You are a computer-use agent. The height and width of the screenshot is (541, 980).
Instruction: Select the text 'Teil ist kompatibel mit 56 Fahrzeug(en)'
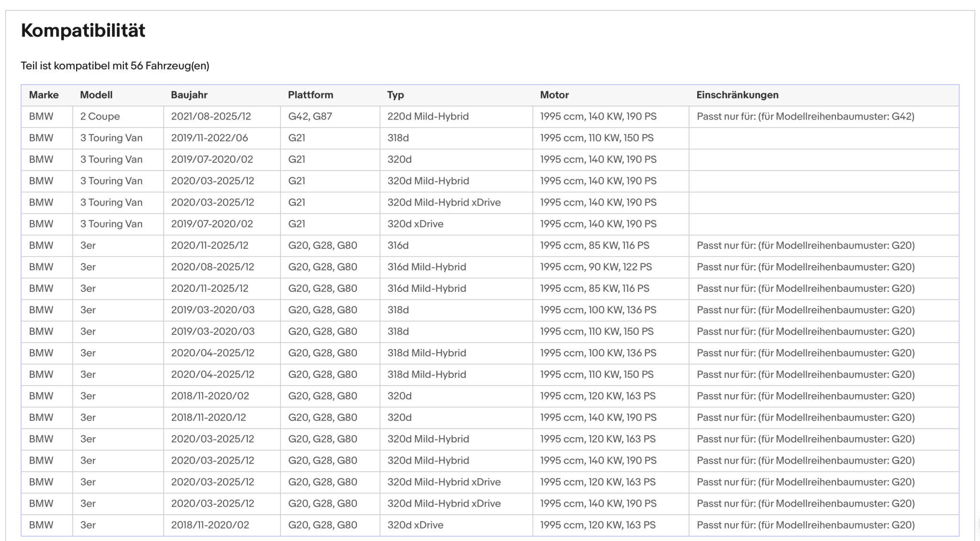click(115, 66)
